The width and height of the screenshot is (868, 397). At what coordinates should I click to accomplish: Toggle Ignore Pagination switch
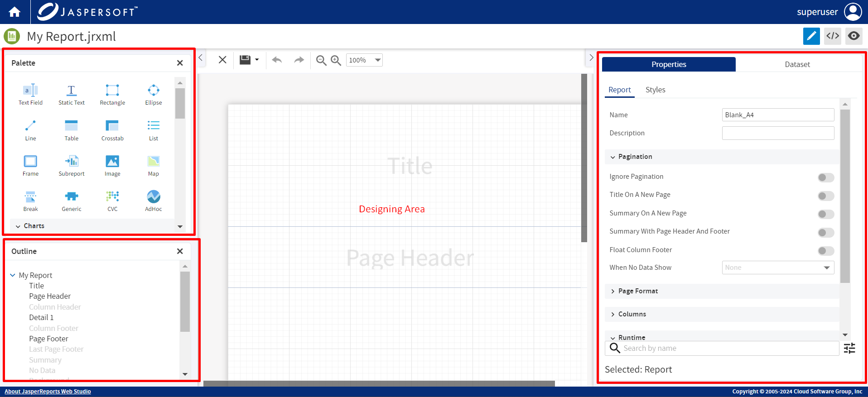click(x=825, y=177)
